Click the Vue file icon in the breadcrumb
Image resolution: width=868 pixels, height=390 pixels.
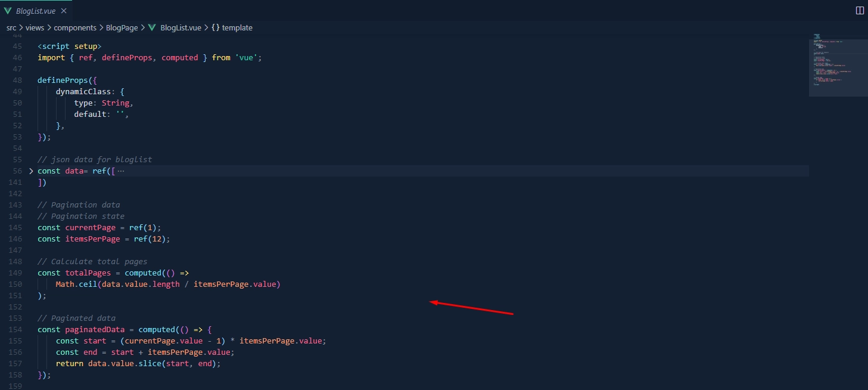(x=152, y=27)
